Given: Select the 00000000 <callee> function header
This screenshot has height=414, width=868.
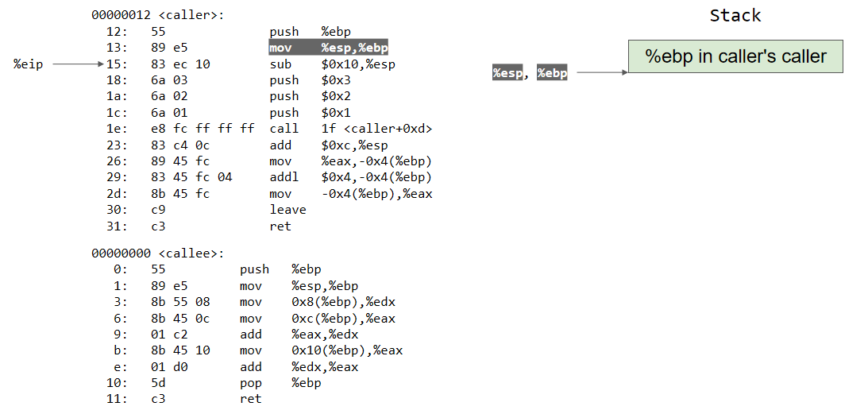Looking at the screenshot, I should (x=157, y=253).
